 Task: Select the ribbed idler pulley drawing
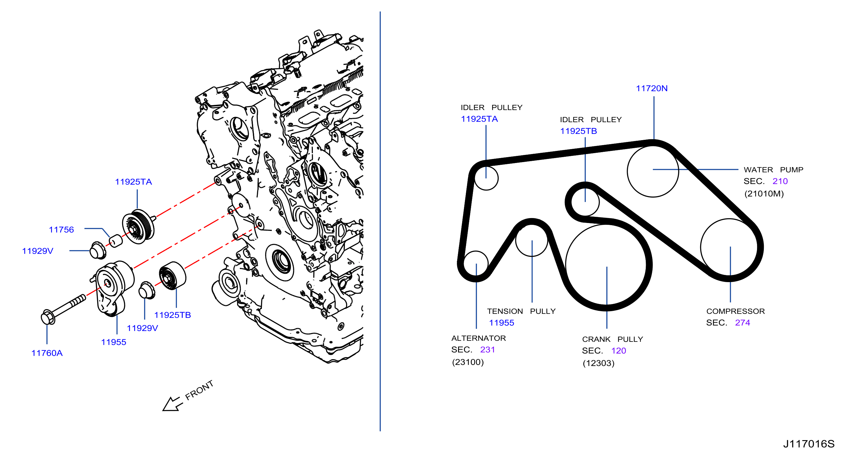click(x=138, y=226)
